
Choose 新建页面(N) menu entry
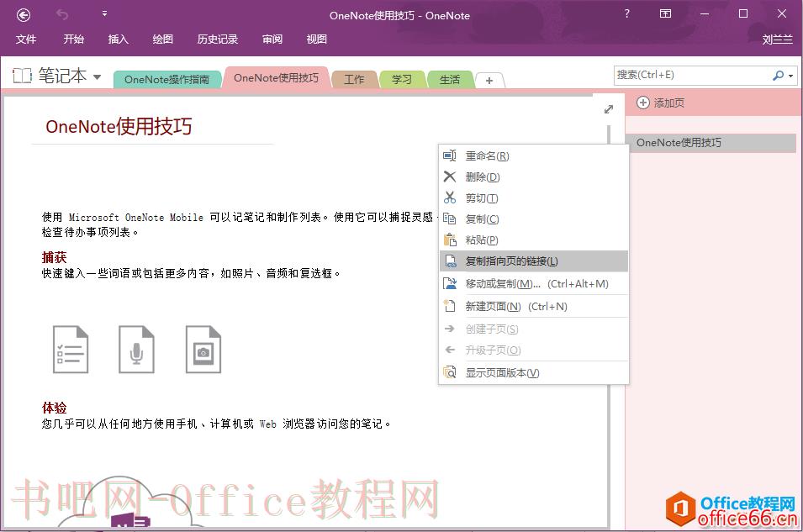[534, 306]
